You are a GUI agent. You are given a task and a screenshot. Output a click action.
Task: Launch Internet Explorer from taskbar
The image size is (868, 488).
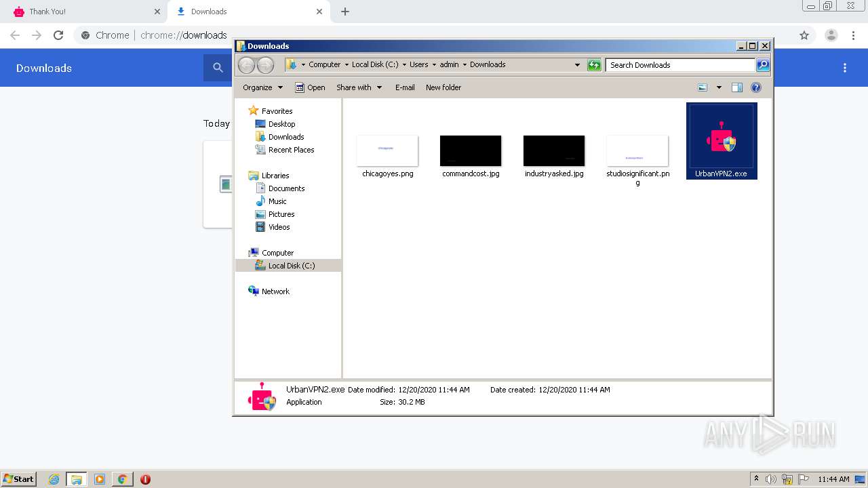click(54, 479)
